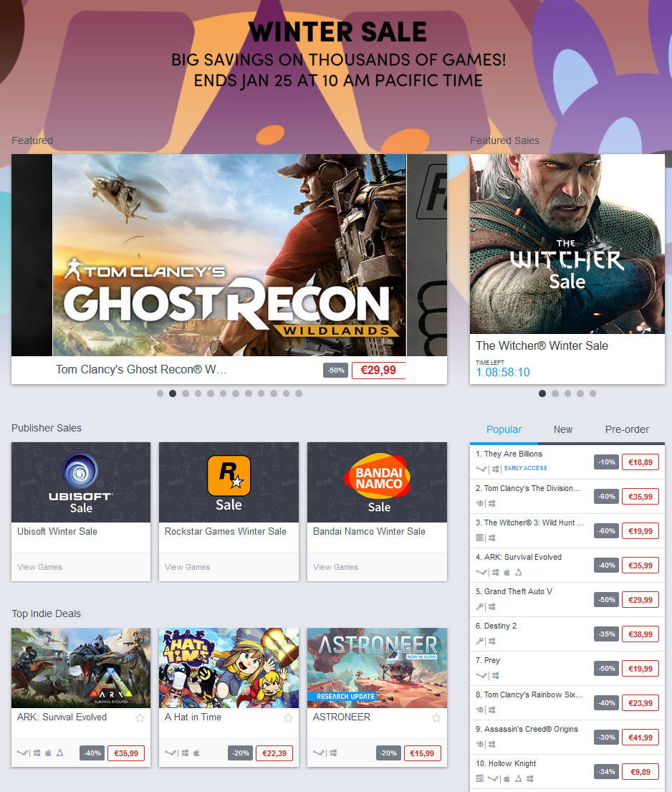Click the Steam icon on the ARK indie card

pyautogui.click(x=22, y=753)
